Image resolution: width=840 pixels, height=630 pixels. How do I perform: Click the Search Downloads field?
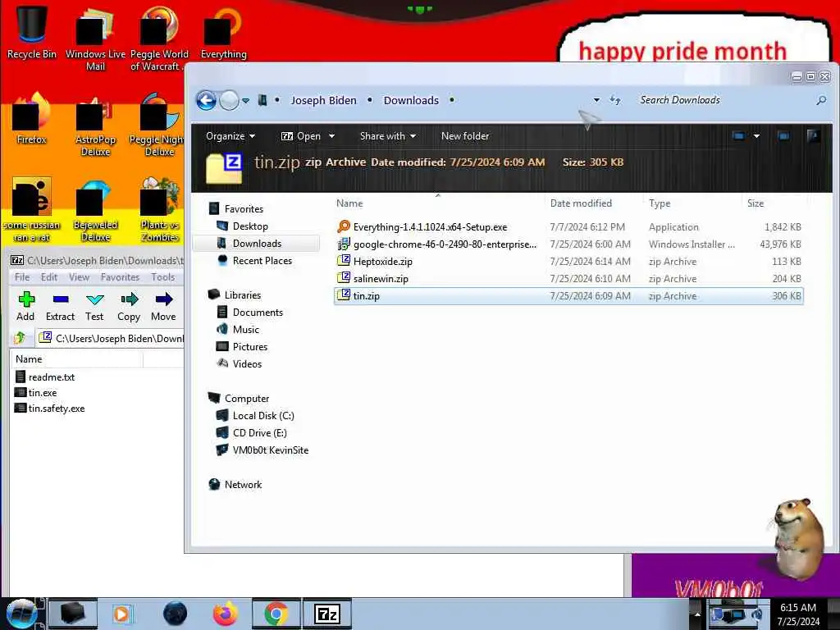tap(724, 100)
